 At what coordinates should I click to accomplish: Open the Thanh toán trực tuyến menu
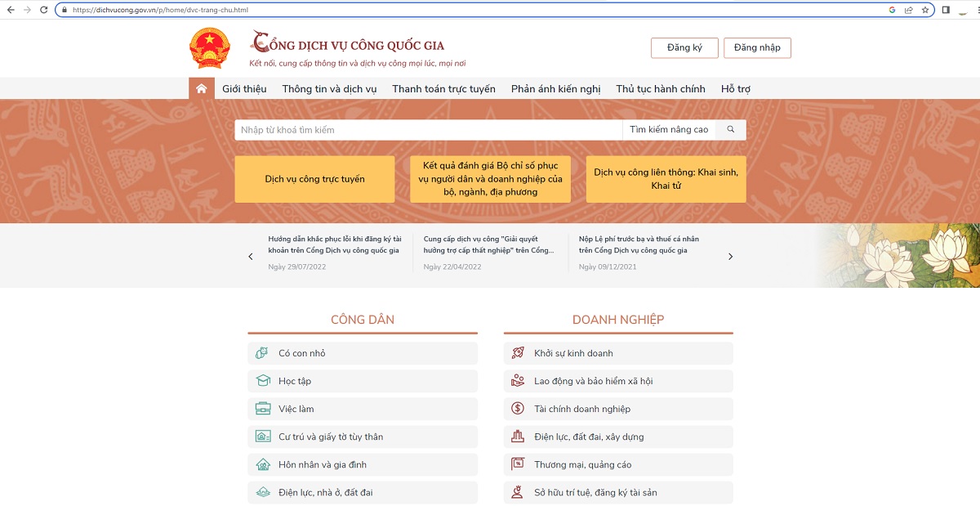[443, 88]
